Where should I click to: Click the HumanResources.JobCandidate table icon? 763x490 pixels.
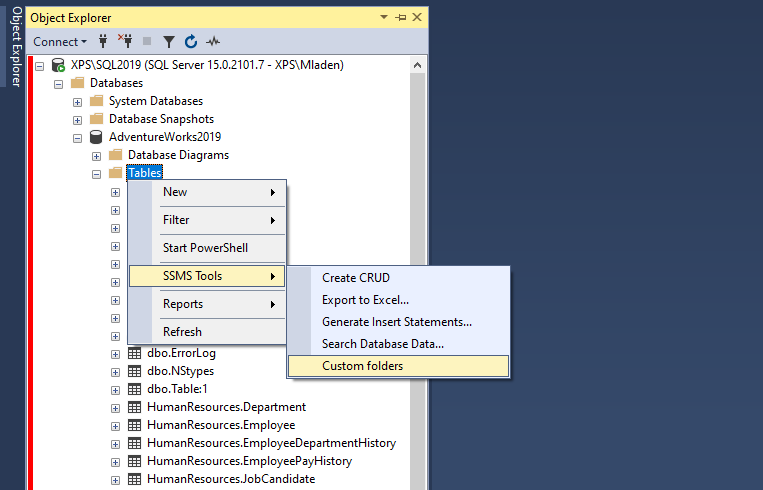pyautogui.click(x=134, y=479)
